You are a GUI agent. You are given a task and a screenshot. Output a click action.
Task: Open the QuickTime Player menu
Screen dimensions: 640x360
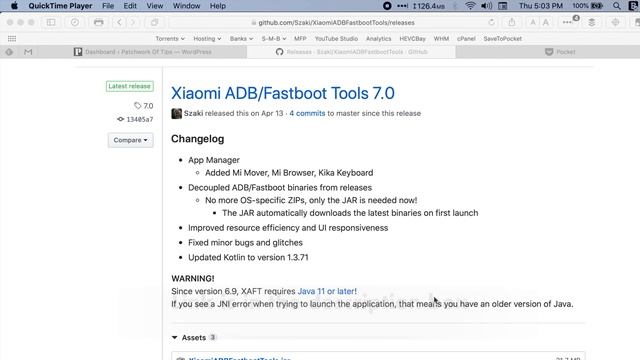pyautogui.click(x=60, y=6)
